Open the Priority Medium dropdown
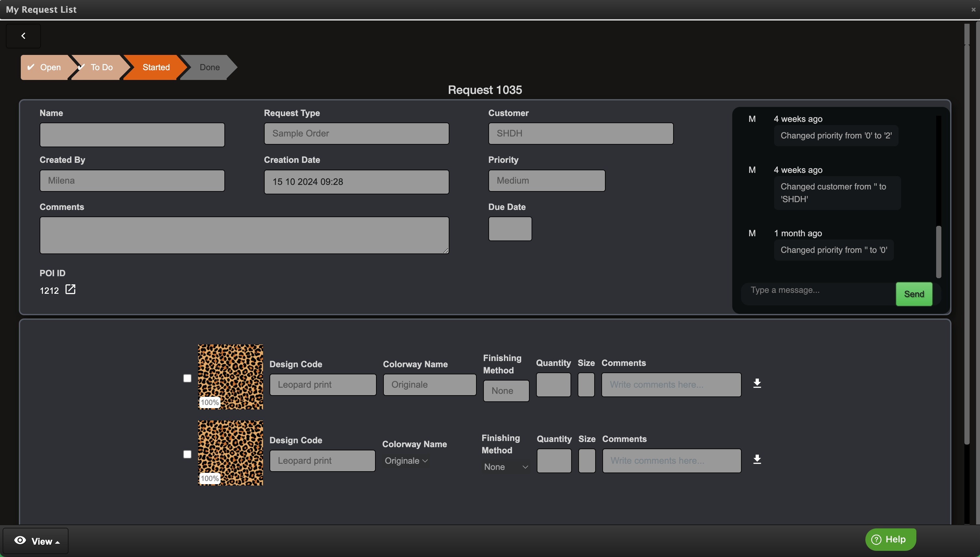This screenshot has width=980, height=557. click(546, 181)
